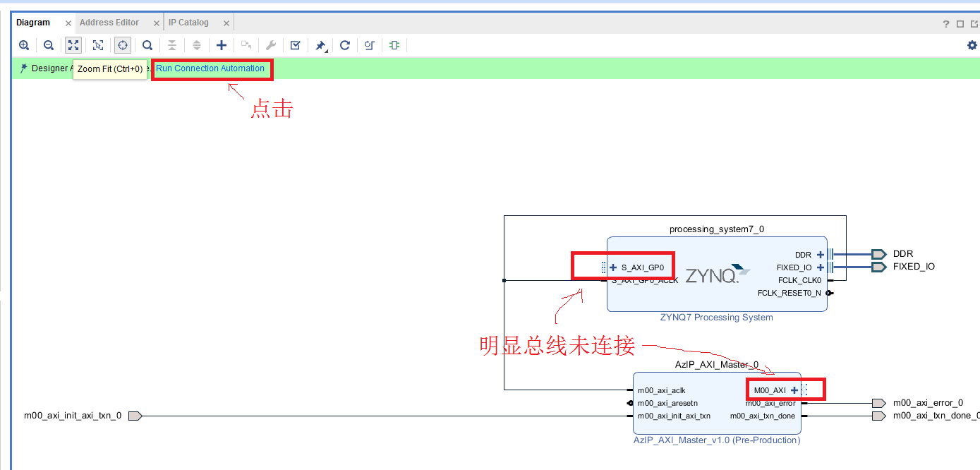Open the diagram Search tool

[147, 45]
